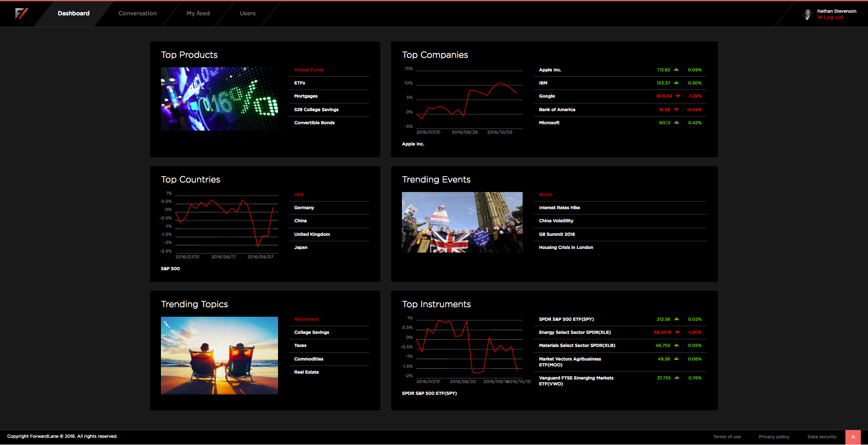The height and width of the screenshot is (445, 868).
Task: Select USA in Top Countries
Action: point(329,195)
